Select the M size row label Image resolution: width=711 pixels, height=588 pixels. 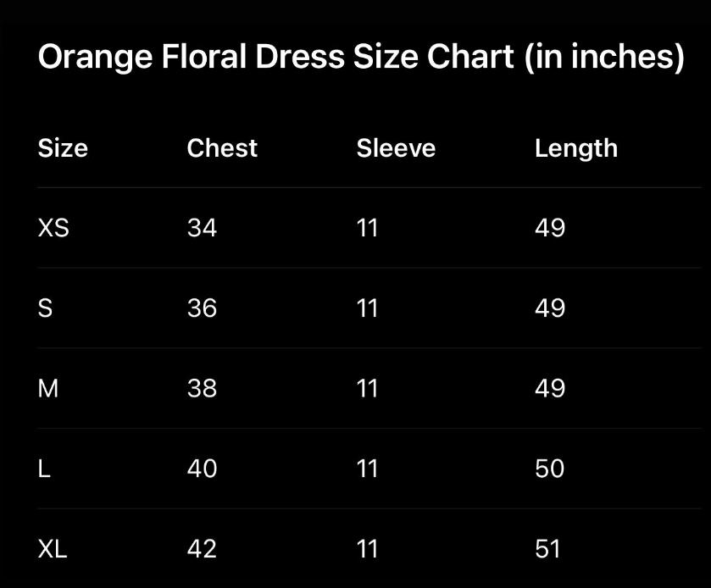48,389
